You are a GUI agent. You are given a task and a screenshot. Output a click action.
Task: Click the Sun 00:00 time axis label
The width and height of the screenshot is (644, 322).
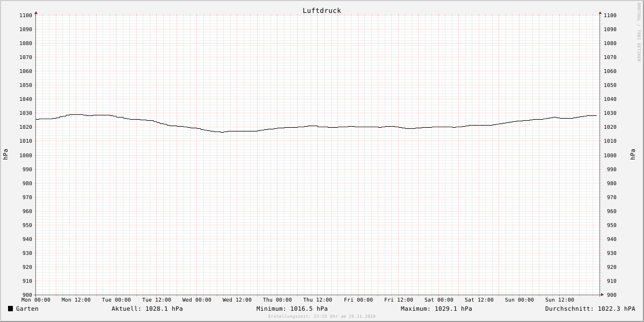(519, 300)
